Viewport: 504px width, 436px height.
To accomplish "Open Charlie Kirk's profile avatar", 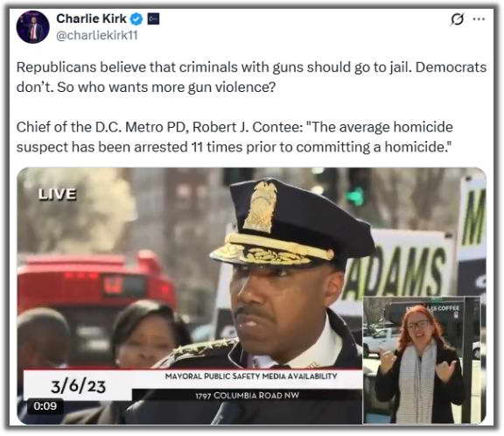I will 32,27.
